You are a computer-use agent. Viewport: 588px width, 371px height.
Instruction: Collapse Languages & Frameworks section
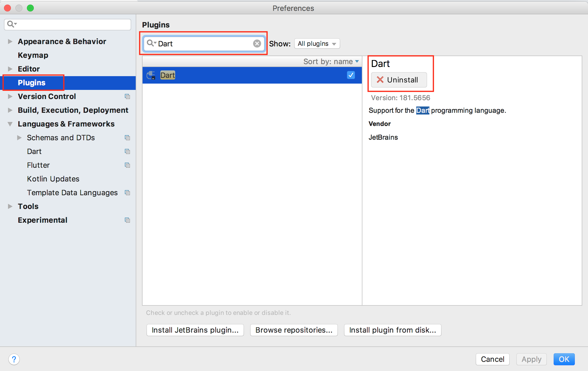click(x=10, y=124)
